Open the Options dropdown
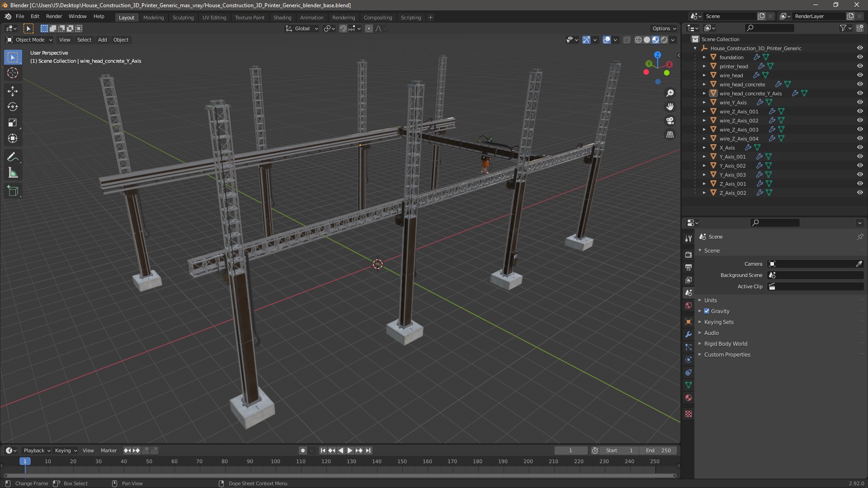 664,28
